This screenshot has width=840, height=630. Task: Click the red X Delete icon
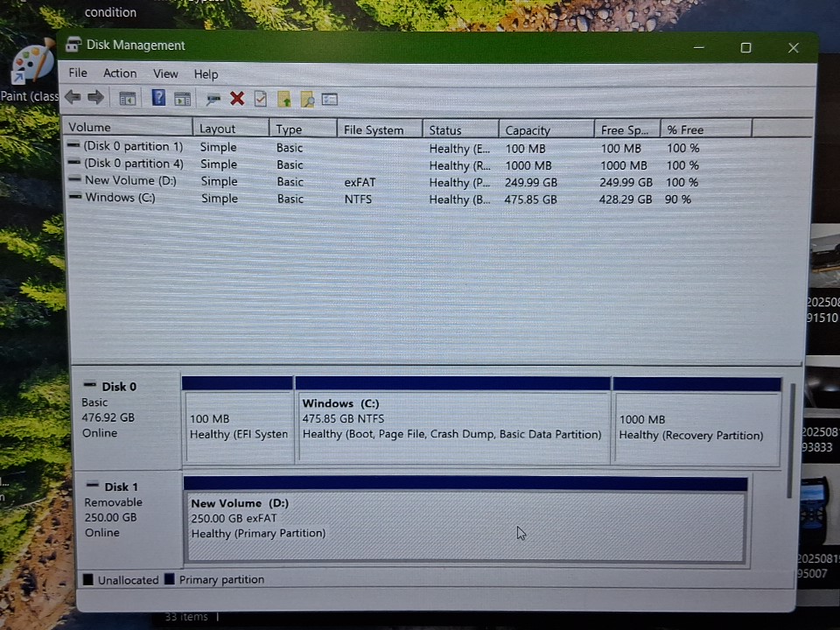[x=237, y=99]
